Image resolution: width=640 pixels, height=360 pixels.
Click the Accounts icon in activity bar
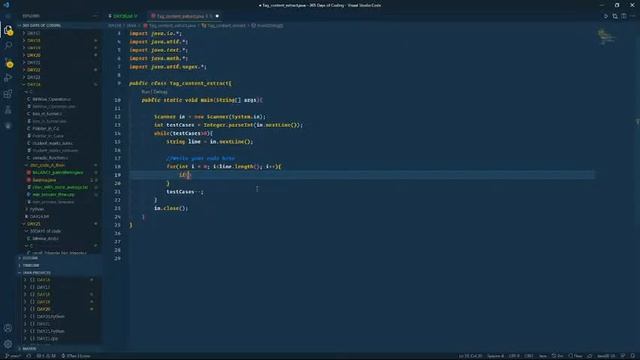point(8,328)
